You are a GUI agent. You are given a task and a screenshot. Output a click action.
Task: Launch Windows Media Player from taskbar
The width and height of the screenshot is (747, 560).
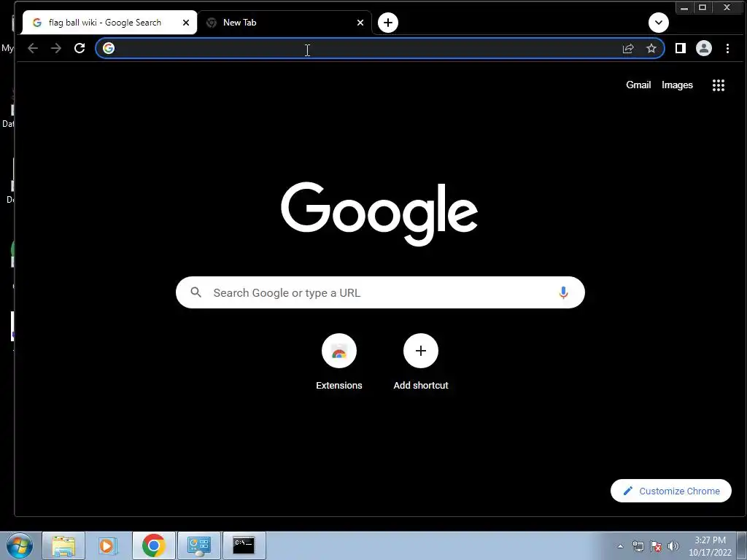108,545
